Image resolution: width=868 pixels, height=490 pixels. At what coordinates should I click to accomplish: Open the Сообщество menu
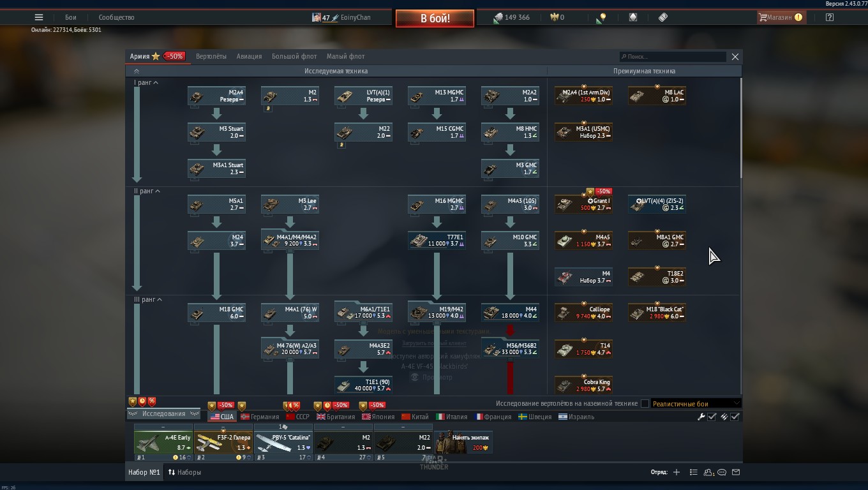click(x=116, y=17)
